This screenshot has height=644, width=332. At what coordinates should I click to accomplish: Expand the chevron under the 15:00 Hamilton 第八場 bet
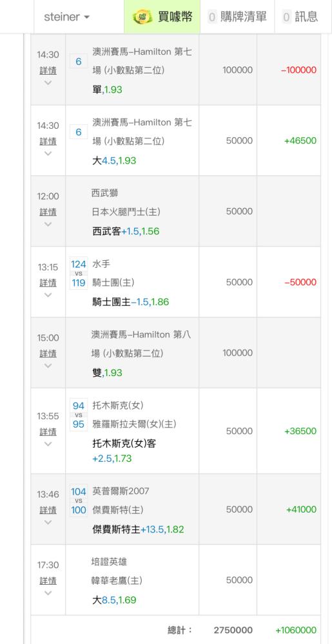tap(48, 366)
